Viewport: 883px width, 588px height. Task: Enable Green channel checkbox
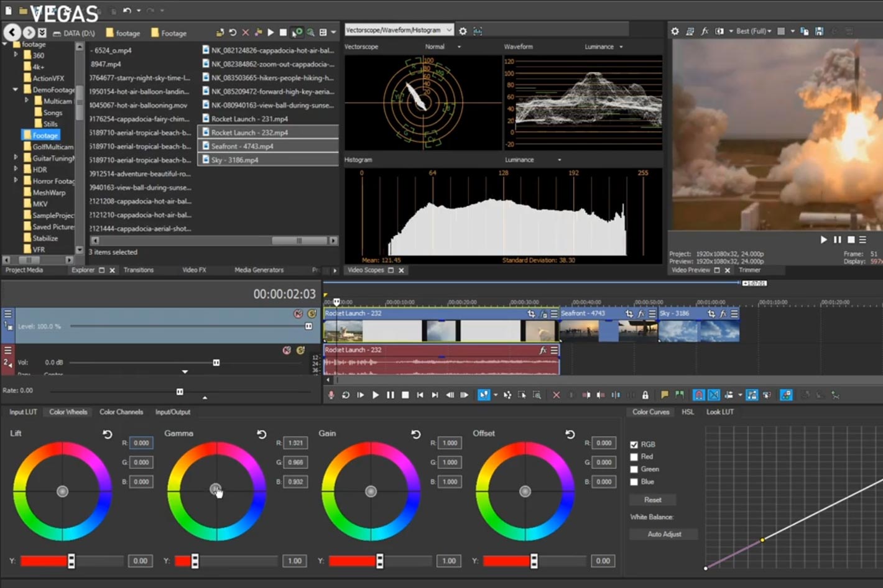[634, 469]
